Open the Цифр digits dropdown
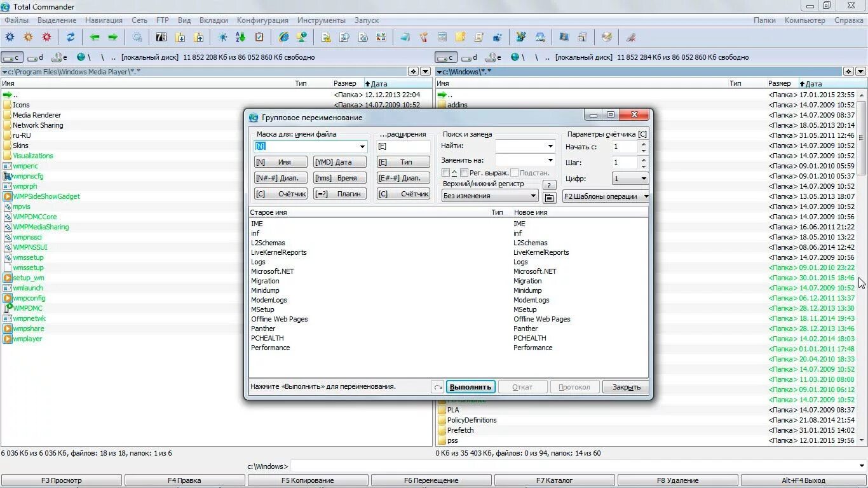The image size is (868, 488). 630,179
